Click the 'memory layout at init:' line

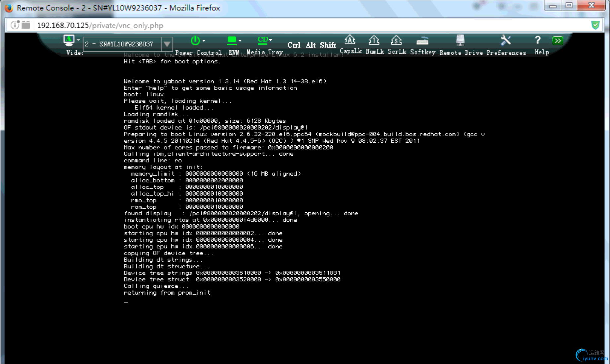pyautogui.click(x=163, y=167)
